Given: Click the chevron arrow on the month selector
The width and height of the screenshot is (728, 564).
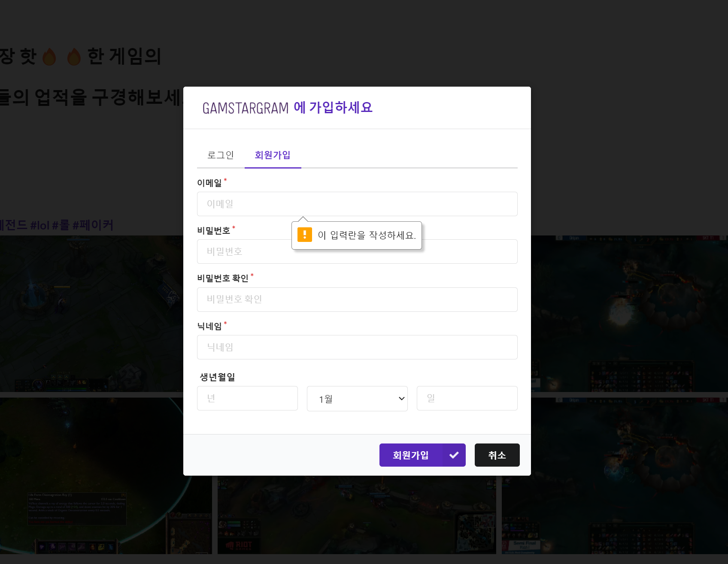Looking at the screenshot, I should (x=399, y=398).
